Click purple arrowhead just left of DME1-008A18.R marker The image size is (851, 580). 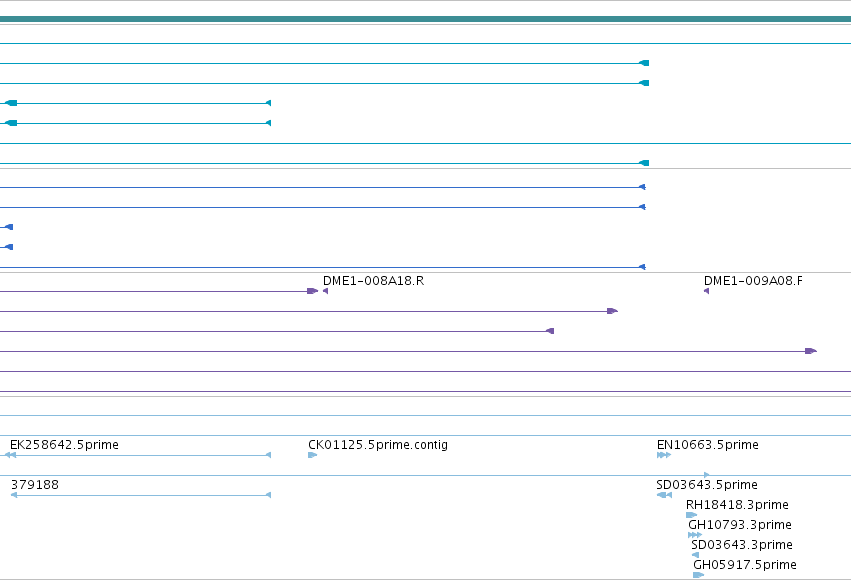click(313, 291)
